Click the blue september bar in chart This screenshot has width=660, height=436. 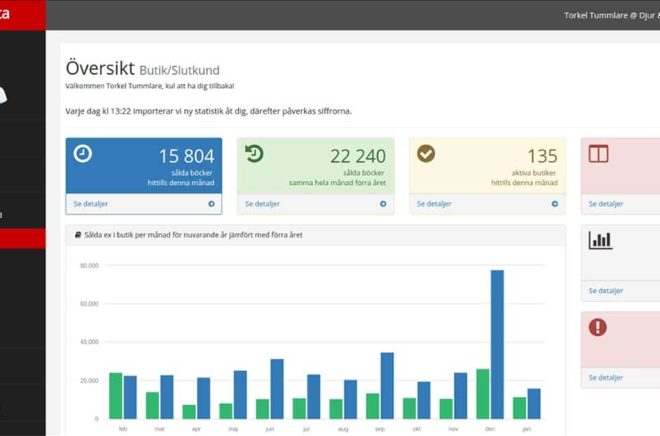387,385
